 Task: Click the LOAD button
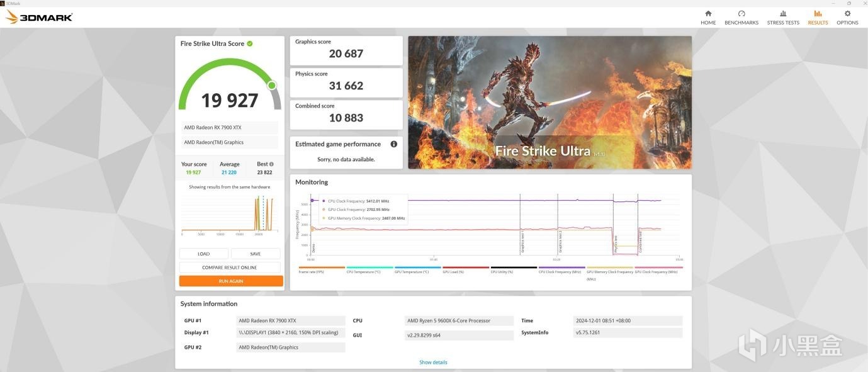(203, 254)
